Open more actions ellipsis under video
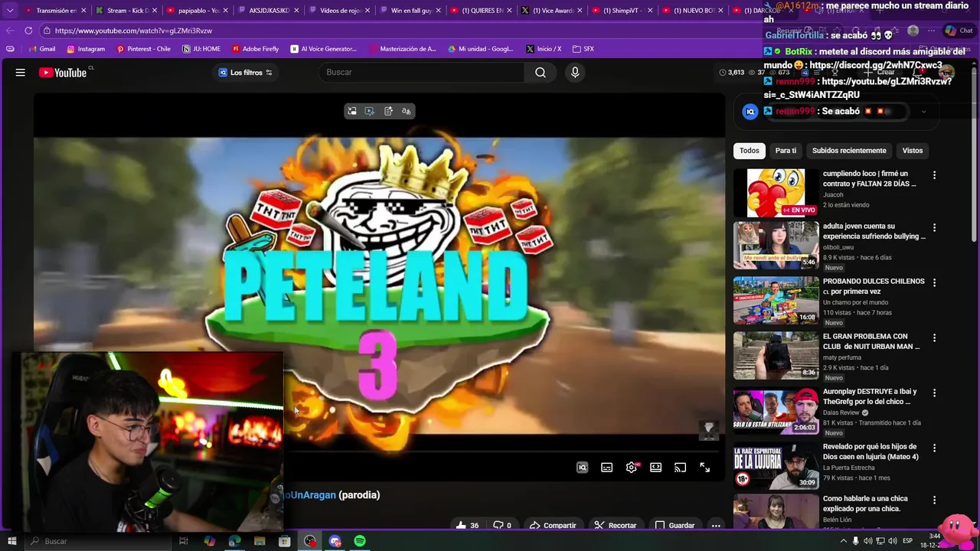 click(x=716, y=526)
